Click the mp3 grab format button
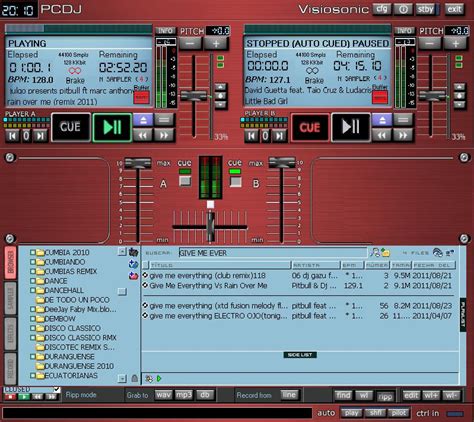This screenshot has height=422, width=474. (x=184, y=395)
